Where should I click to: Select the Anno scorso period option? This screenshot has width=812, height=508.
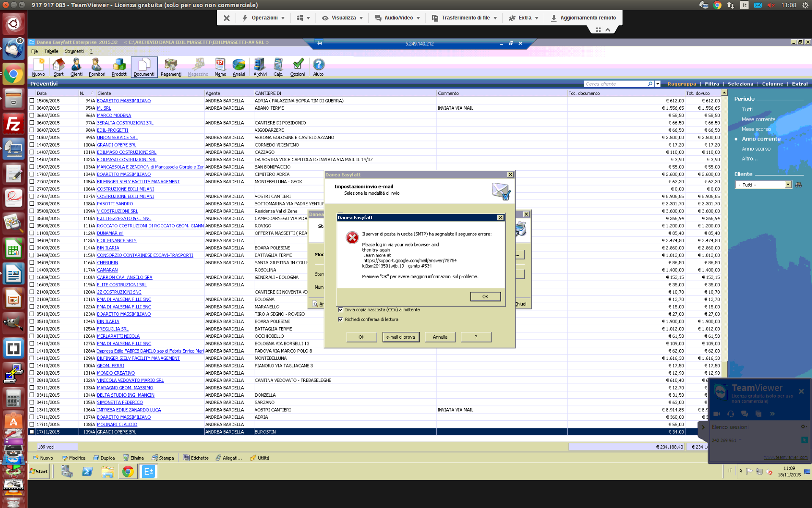coord(756,149)
